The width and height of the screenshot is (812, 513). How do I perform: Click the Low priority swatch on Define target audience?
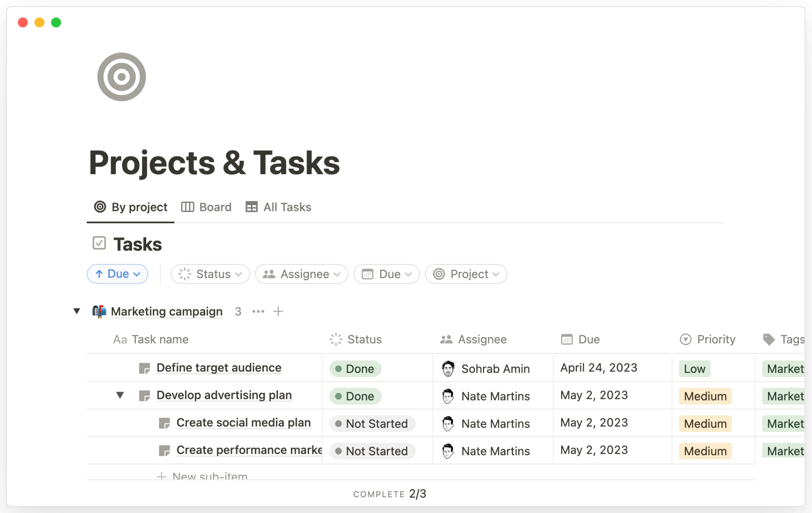click(x=694, y=368)
